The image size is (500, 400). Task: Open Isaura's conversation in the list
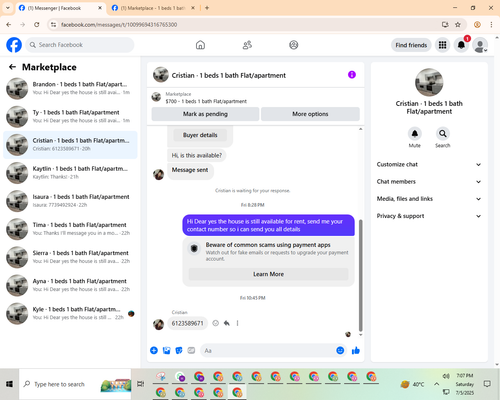70,201
